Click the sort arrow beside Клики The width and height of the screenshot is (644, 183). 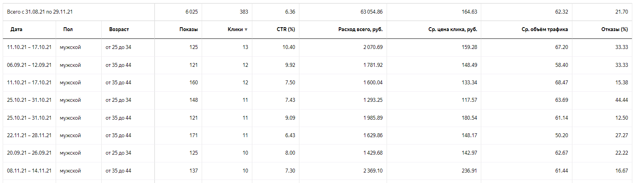pyautogui.click(x=246, y=30)
